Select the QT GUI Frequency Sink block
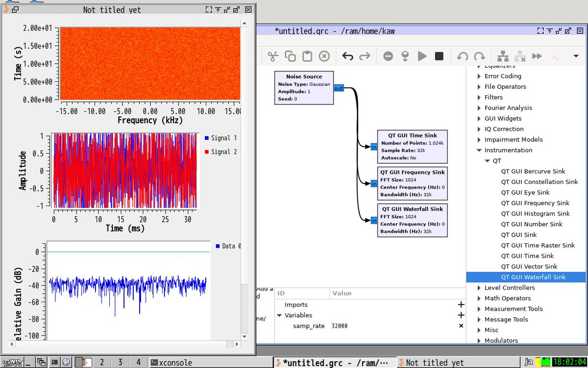This screenshot has width=588, height=368. (x=412, y=184)
